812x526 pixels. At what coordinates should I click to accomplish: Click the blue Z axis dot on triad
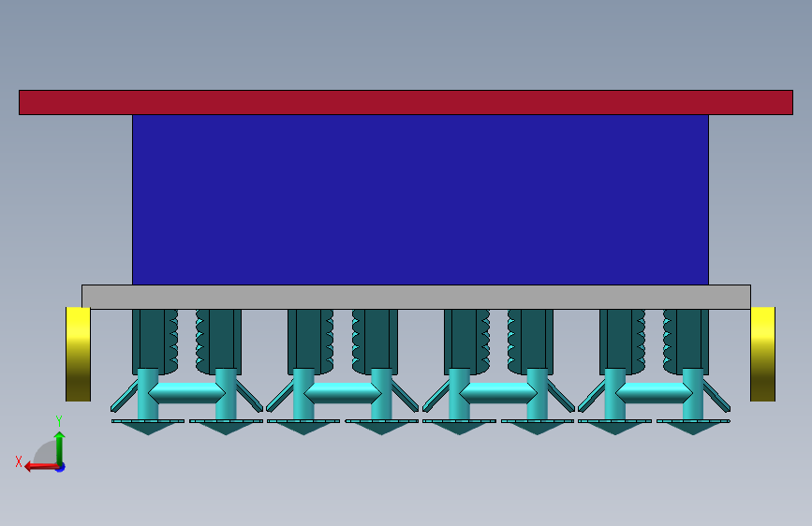click(x=61, y=468)
